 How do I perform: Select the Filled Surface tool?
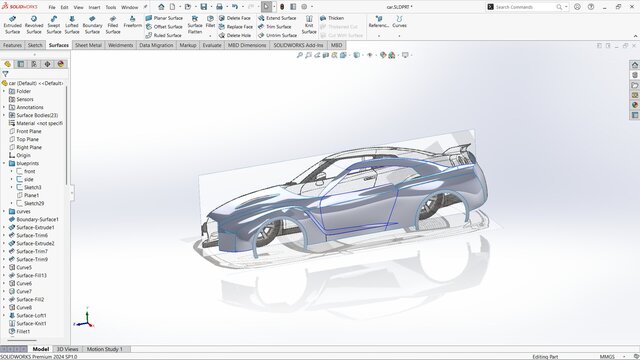tap(113, 25)
